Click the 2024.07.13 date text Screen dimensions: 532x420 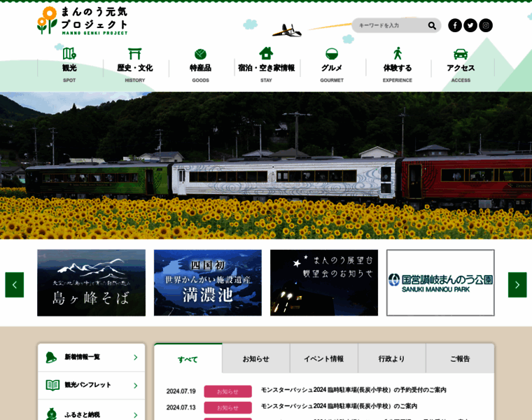point(181,407)
